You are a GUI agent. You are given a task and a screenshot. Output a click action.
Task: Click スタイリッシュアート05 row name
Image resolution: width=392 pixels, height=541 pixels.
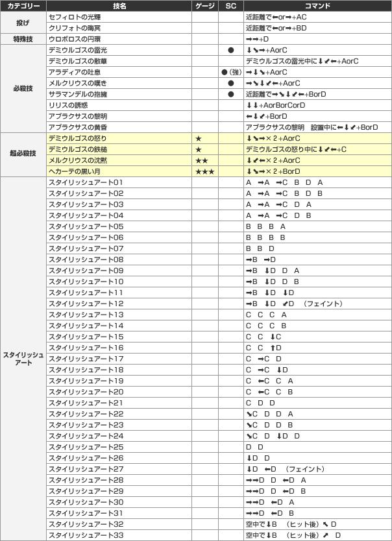(x=86, y=226)
